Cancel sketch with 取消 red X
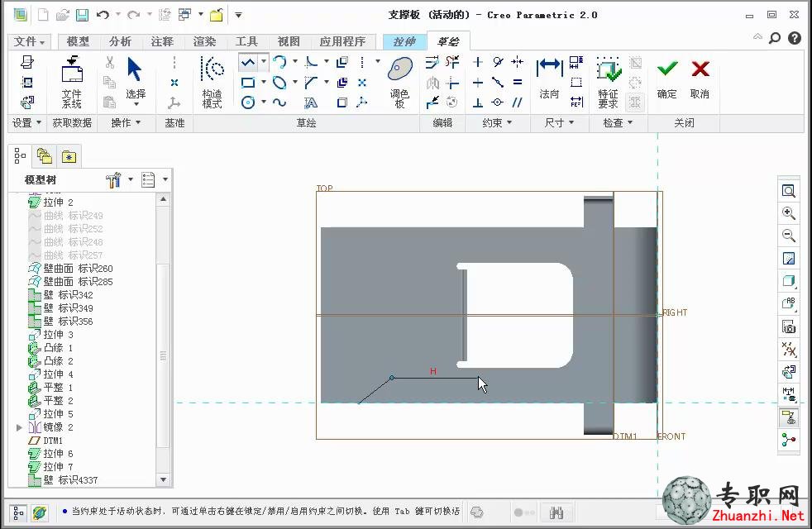This screenshot has height=529, width=812. tap(700, 79)
